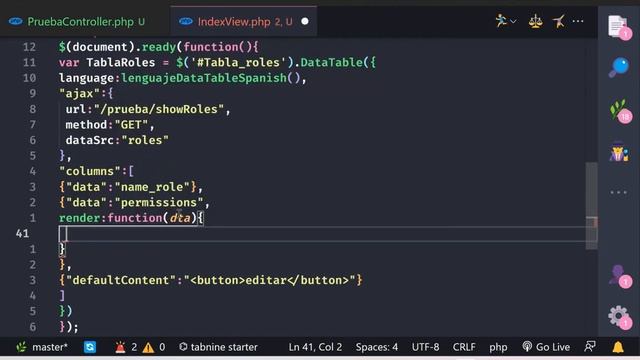Open the editor More Actions ellipsis menu
Image resolution: width=640 pixels, height=360 pixels.
[x=578, y=21]
